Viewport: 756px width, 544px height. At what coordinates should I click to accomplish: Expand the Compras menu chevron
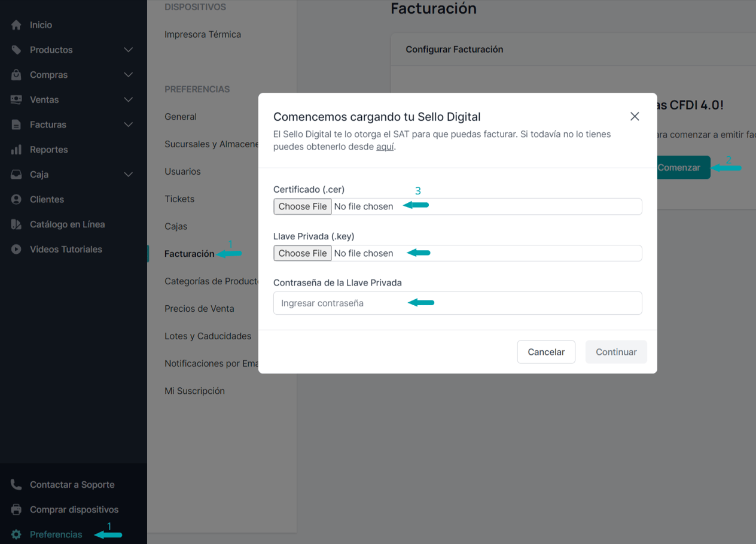pyautogui.click(x=128, y=74)
